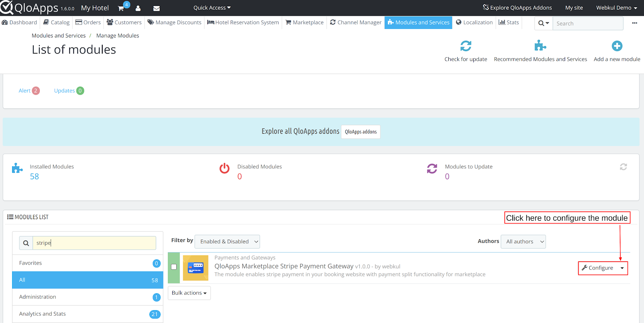Open the Bulk actions dropdown
Image resolution: width=644 pixels, height=323 pixels.
[x=189, y=293]
